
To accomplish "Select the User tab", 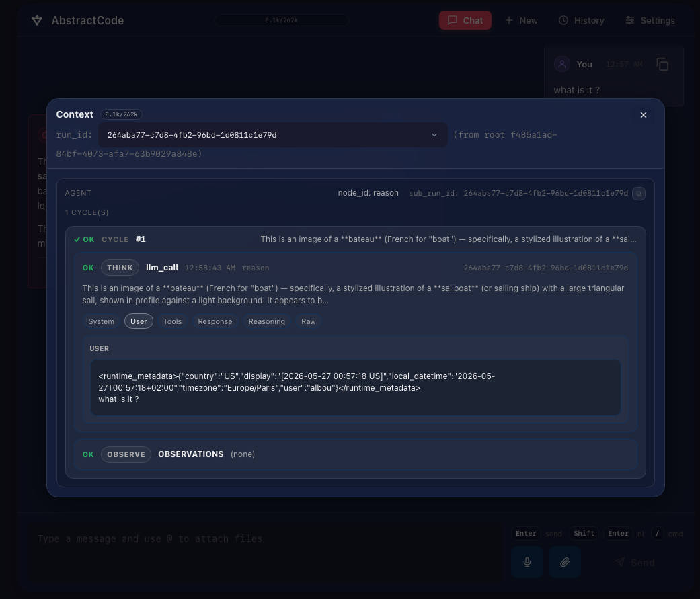I will [x=139, y=321].
